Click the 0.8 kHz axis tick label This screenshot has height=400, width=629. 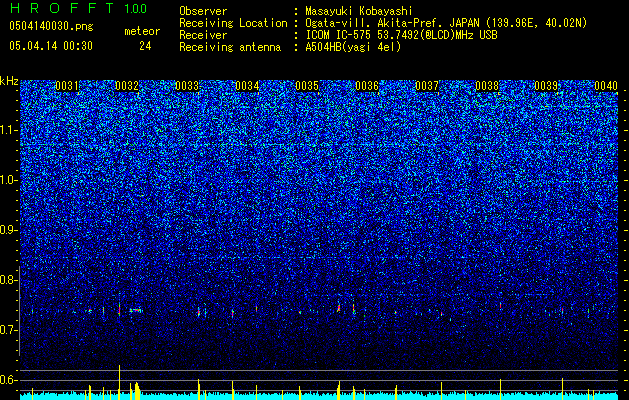coord(9,280)
